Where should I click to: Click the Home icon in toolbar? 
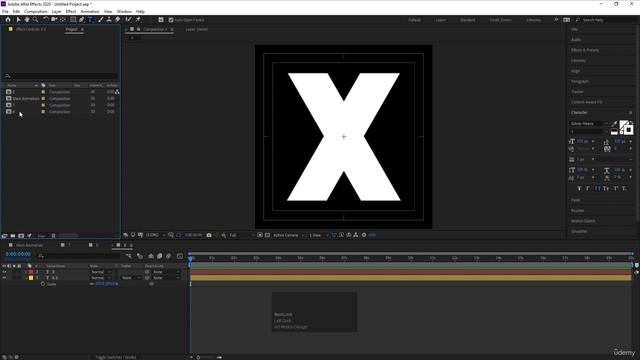pos(8,20)
